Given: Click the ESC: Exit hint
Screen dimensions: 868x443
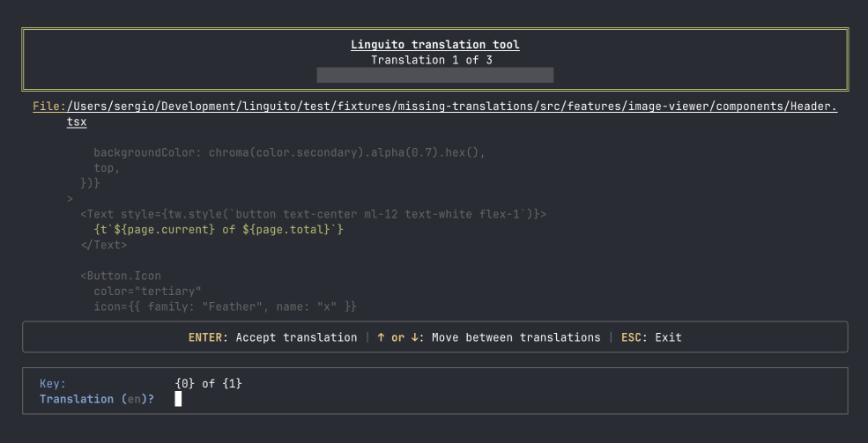Looking at the screenshot, I should (651, 337).
